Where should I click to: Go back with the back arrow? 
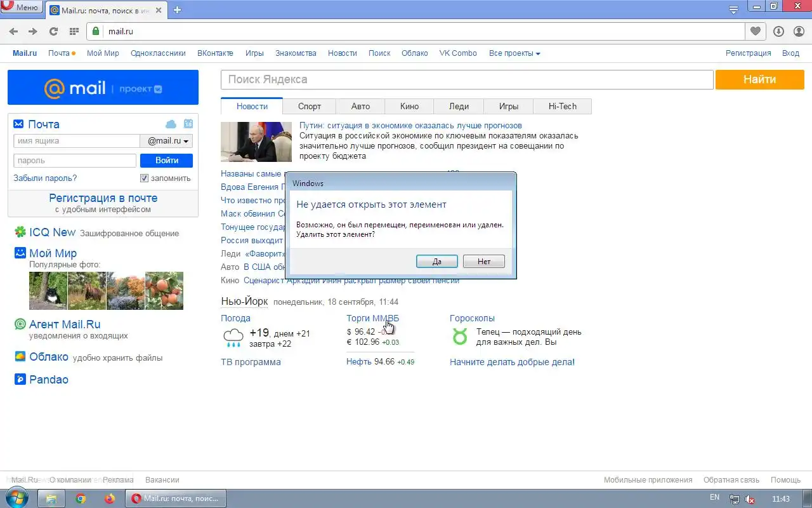(x=13, y=31)
